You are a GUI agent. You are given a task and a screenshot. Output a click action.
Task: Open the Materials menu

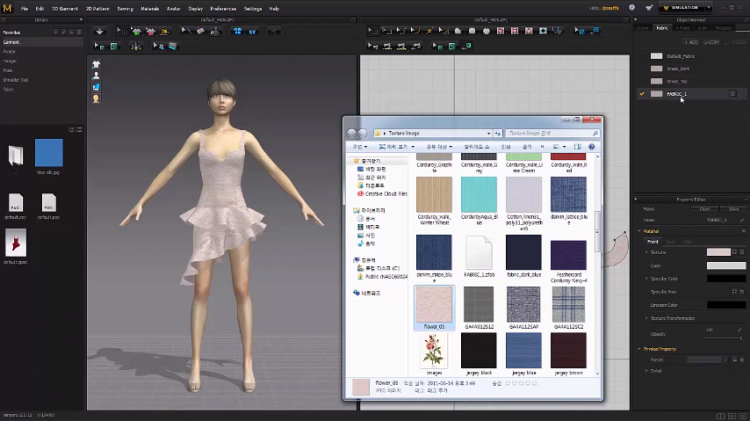150,8
